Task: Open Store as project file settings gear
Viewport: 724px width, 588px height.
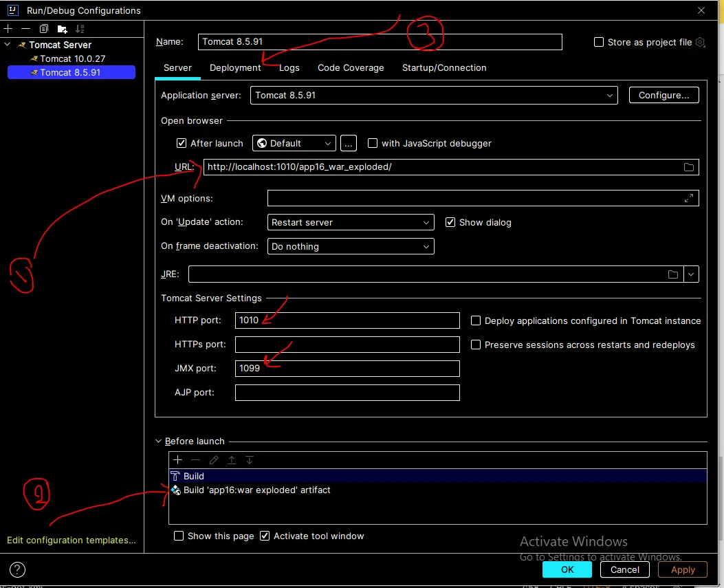Action: 700,42
